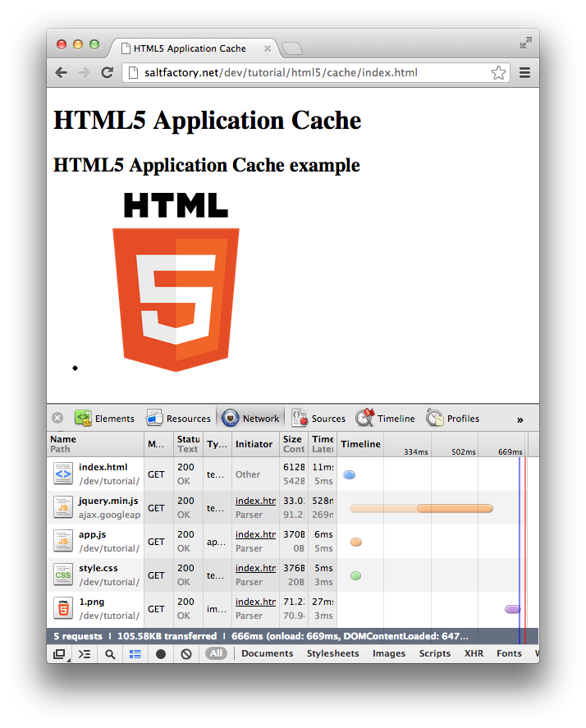Sort by the Status column header
Screen dimensions: 586x728
(188, 444)
